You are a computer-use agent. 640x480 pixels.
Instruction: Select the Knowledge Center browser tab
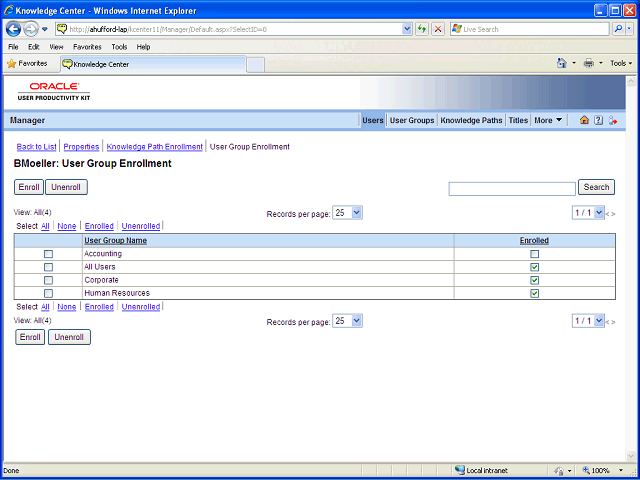pyautogui.click(x=153, y=64)
